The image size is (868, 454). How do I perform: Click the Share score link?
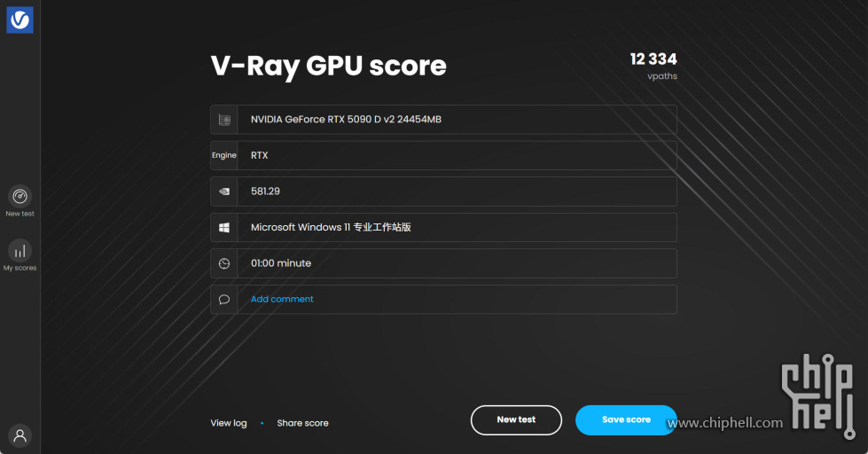click(x=302, y=424)
